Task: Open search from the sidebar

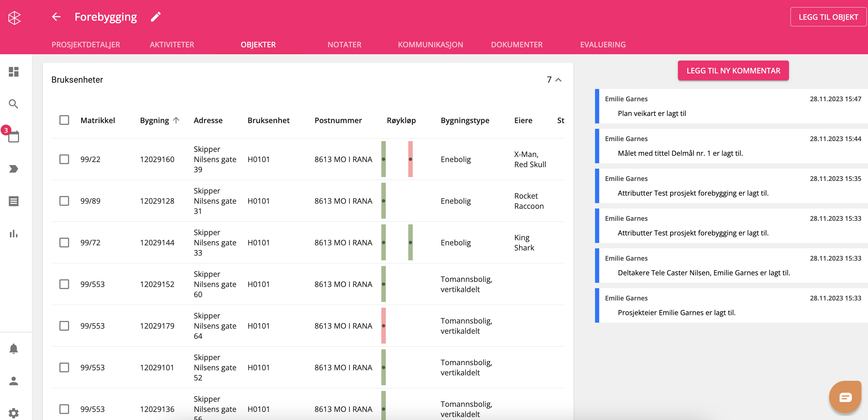Action: (x=13, y=104)
